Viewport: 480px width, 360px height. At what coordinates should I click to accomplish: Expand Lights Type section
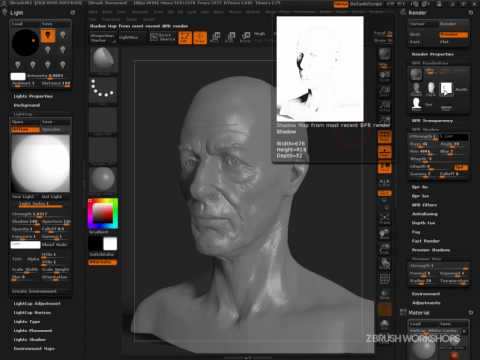point(27,322)
